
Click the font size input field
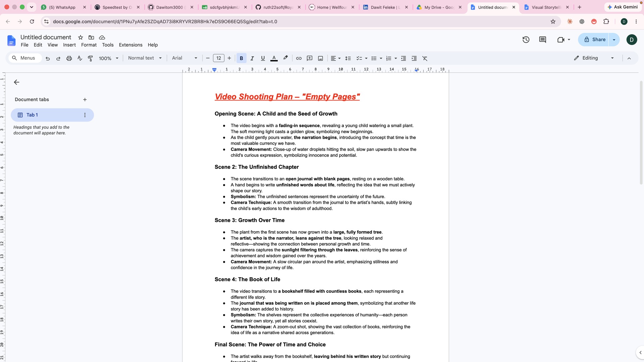coord(219,58)
